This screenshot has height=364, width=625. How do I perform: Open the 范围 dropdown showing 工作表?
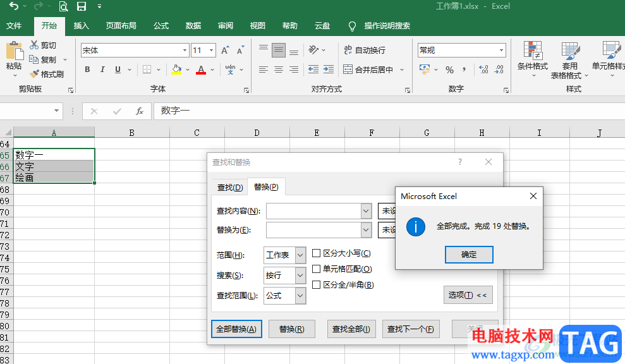click(284, 255)
